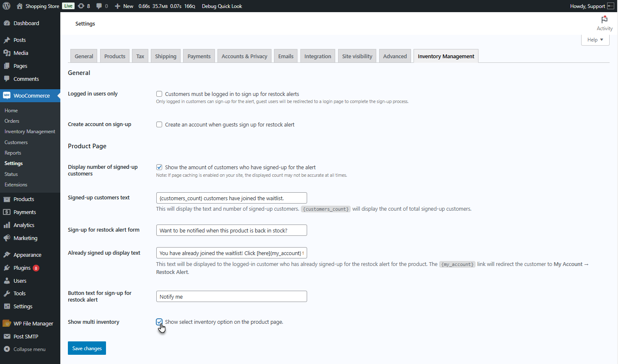Select the Media icon in sidebar
The width and height of the screenshot is (618, 364).
(7, 53)
